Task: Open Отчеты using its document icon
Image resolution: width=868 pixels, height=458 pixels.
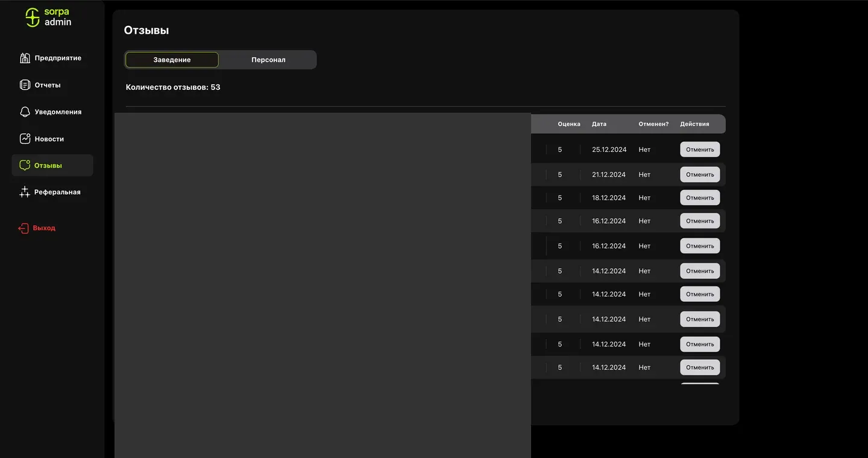Action: point(25,85)
